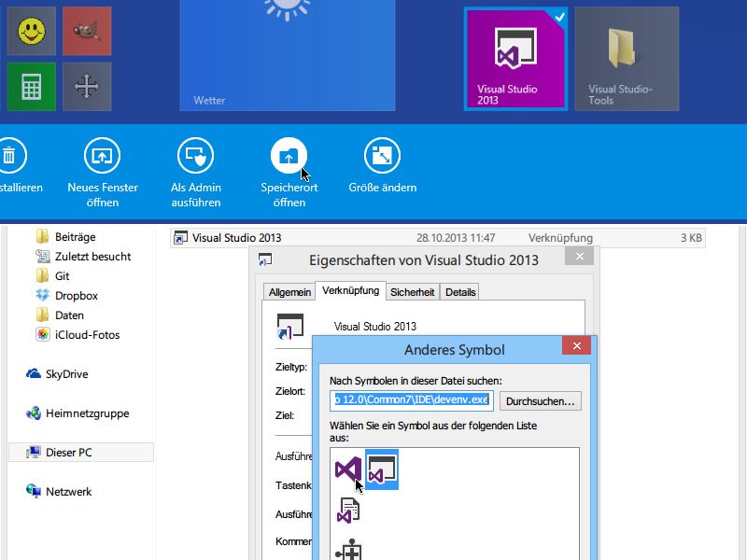Select Heimnetzgruppe in navigation pane
Screen dimensions: 747x560
(78, 413)
